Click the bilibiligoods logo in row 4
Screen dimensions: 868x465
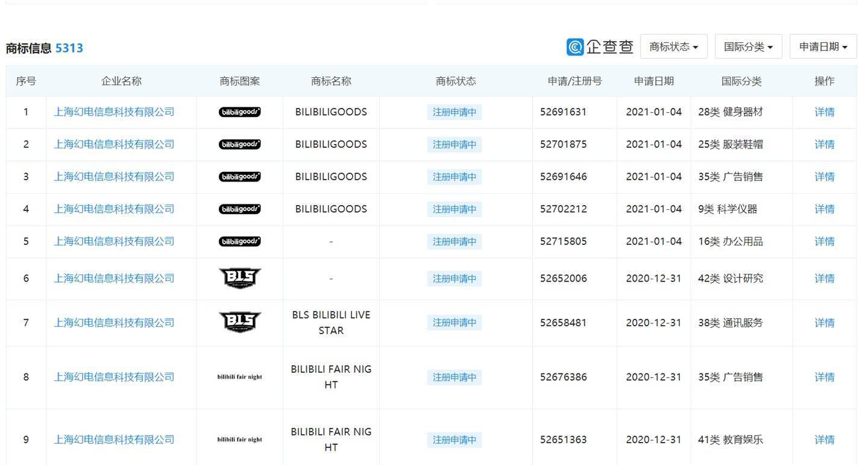point(240,209)
